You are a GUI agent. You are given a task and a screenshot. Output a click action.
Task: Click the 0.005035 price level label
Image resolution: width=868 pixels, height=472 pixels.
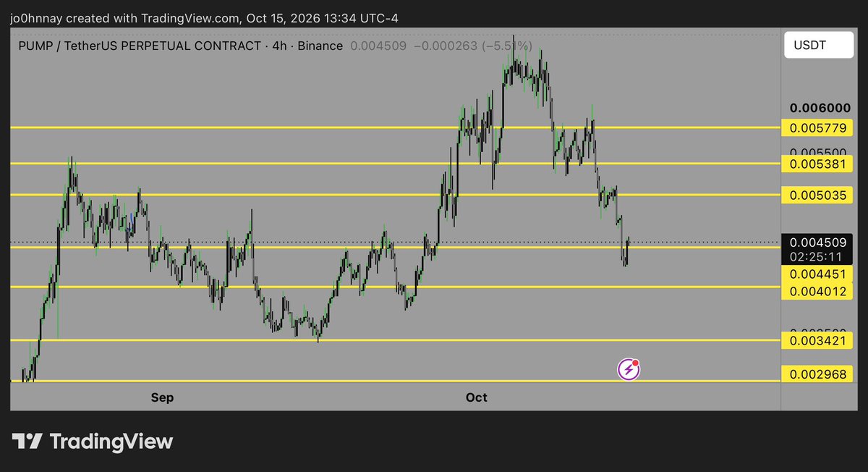[x=819, y=195]
